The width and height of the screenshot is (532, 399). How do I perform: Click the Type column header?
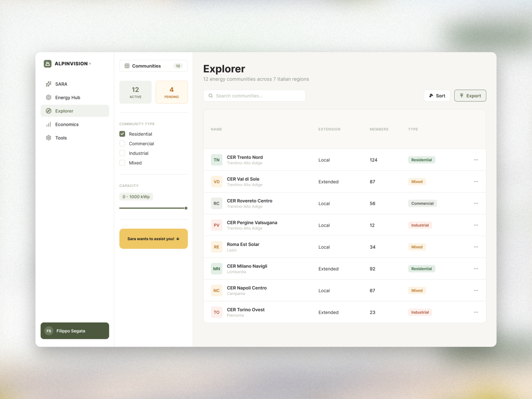(x=413, y=129)
